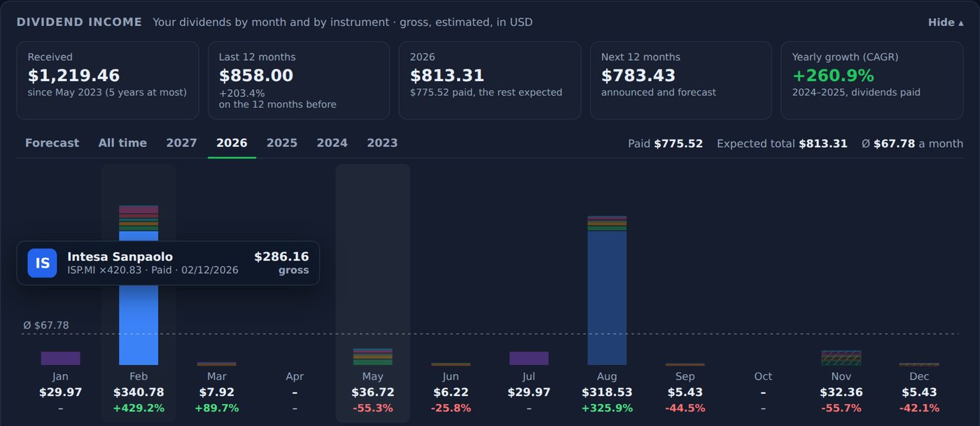Click the -25.8% June change value

451,408
